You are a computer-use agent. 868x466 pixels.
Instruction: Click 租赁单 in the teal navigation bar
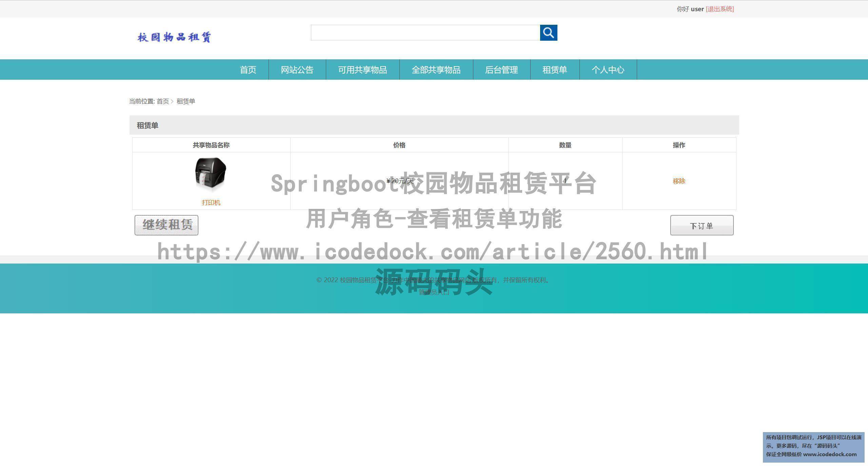(555, 70)
